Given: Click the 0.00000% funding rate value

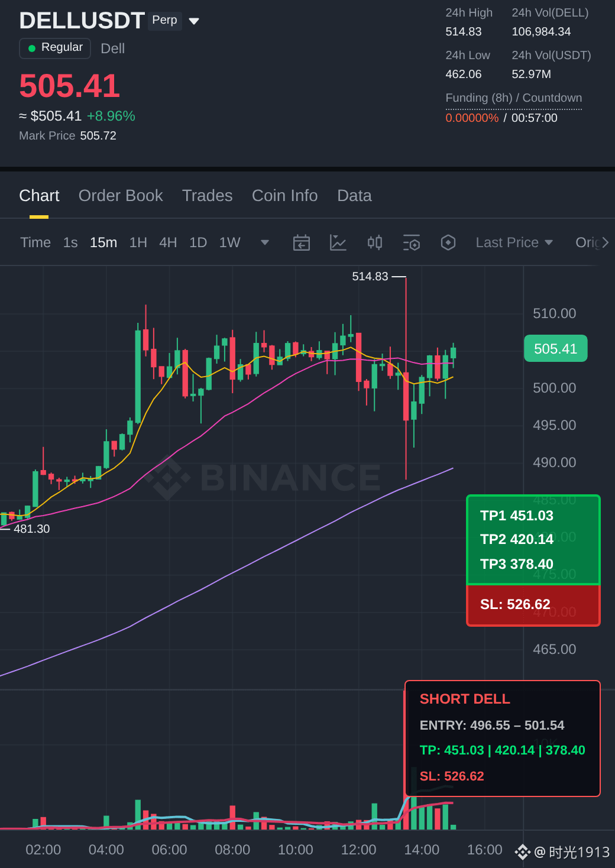Looking at the screenshot, I should [472, 118].
